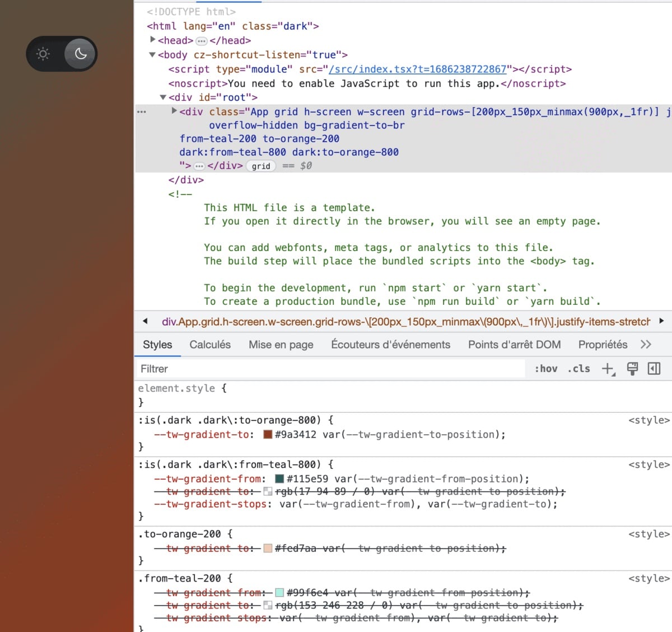The width and height of the screenshot is (672, 632).
Task: Click the active "--tw-gradient-stops" property in from-teal-800 rule
Action: [211, 504]
